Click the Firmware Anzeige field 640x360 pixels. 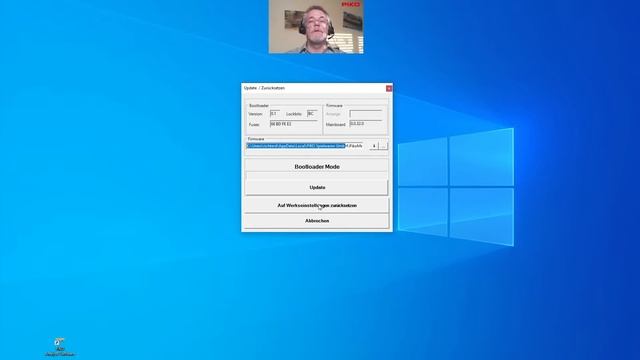[366, 114]
